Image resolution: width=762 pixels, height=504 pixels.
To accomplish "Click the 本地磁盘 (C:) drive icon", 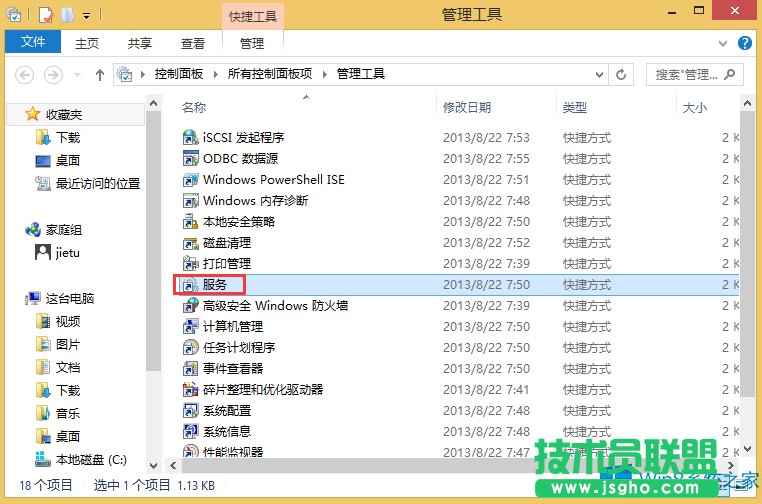I will coord(43,459).
